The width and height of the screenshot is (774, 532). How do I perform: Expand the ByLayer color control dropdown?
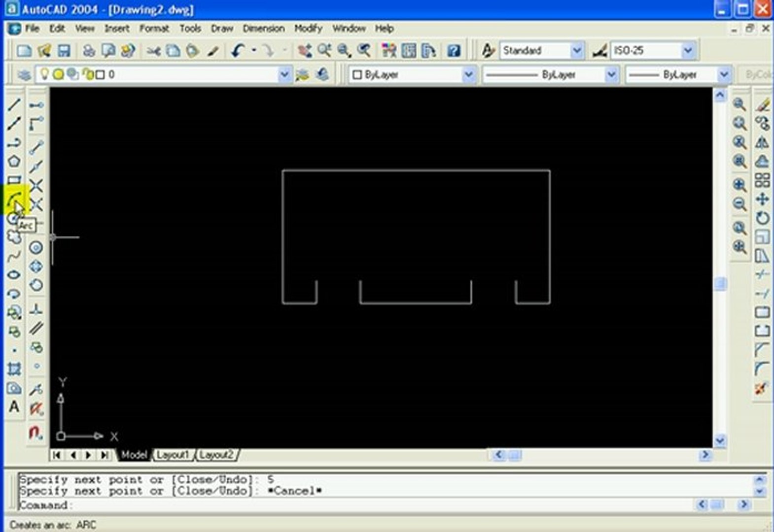tap(468, 75)
